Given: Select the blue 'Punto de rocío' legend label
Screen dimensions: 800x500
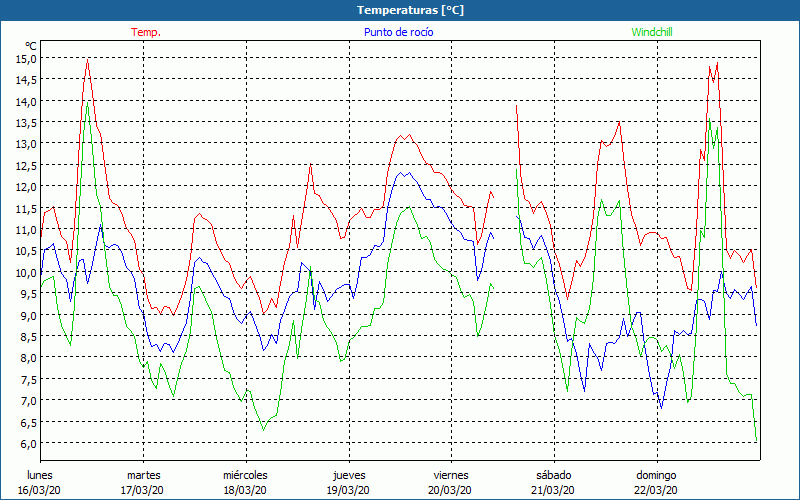Looking at the screenshot, I should [398, 32].
